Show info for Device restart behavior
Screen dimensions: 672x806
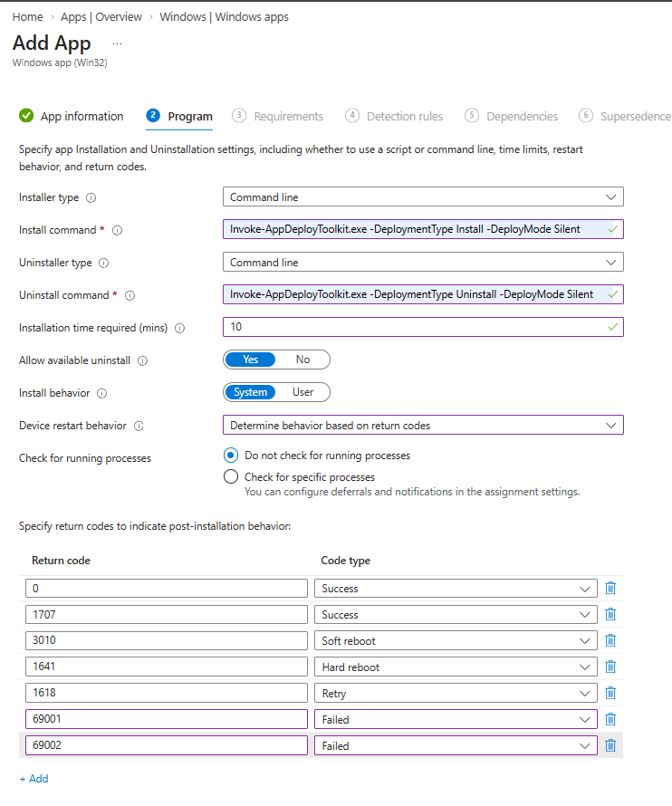coord(139,427)
